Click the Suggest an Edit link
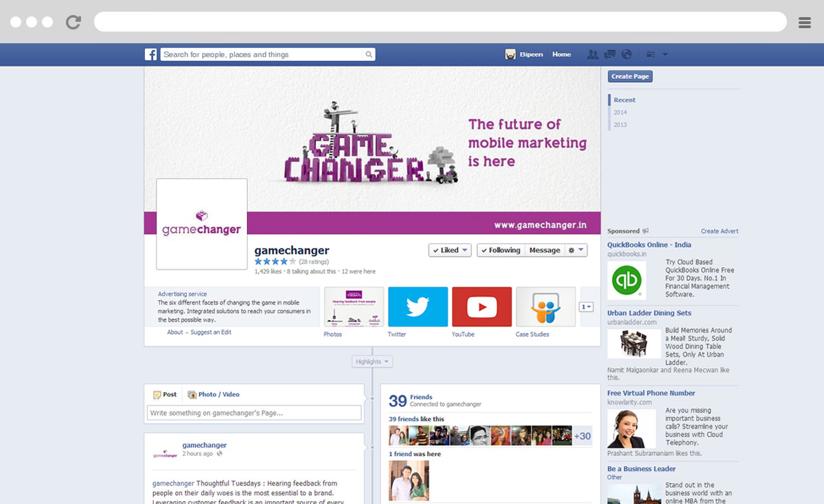 click(211, 332)
